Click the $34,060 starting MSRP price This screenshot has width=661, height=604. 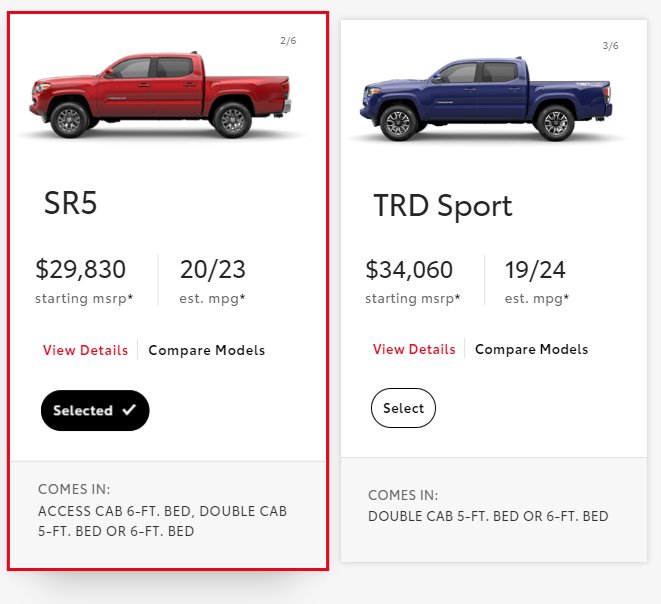(x=409, y=269)
